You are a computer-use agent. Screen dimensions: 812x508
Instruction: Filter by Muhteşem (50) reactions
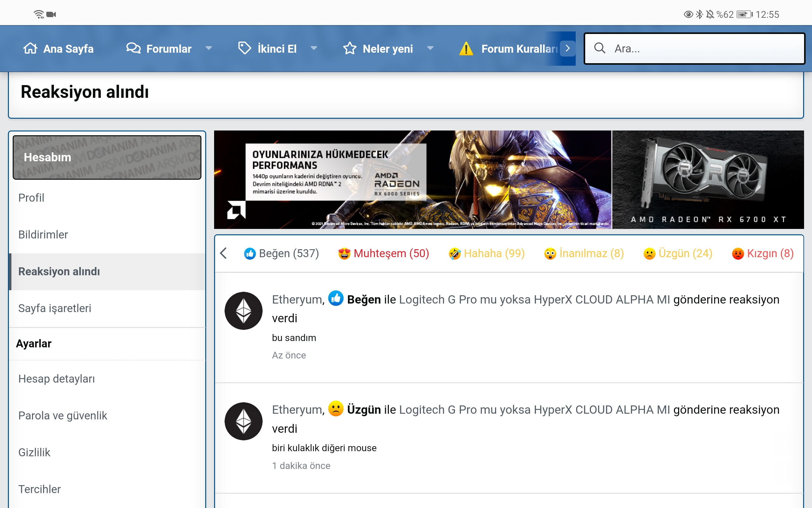383,253
